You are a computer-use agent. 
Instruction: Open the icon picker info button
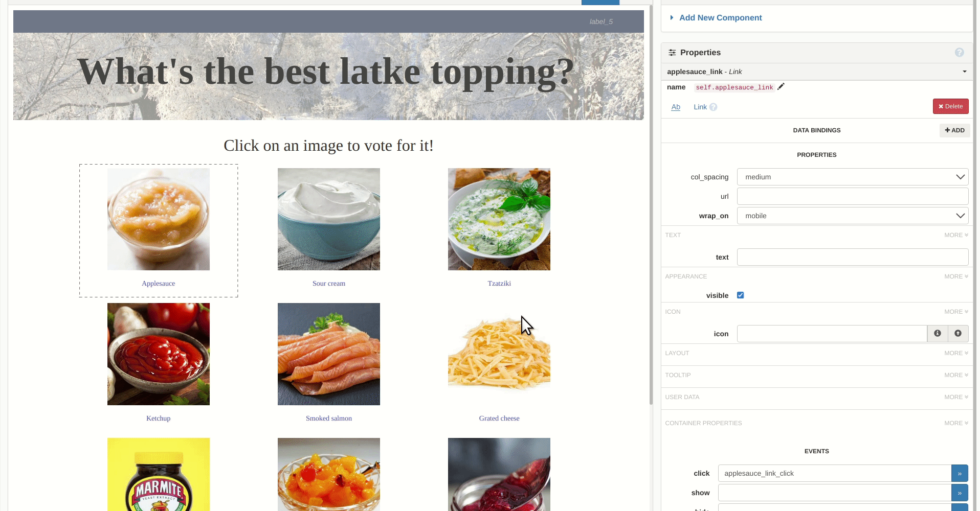(937, 334)
